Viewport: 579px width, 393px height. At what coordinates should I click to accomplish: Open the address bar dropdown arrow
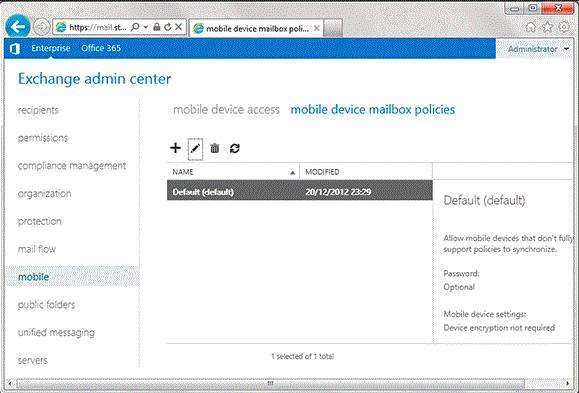pyautogui.click(x=145, y=27)
